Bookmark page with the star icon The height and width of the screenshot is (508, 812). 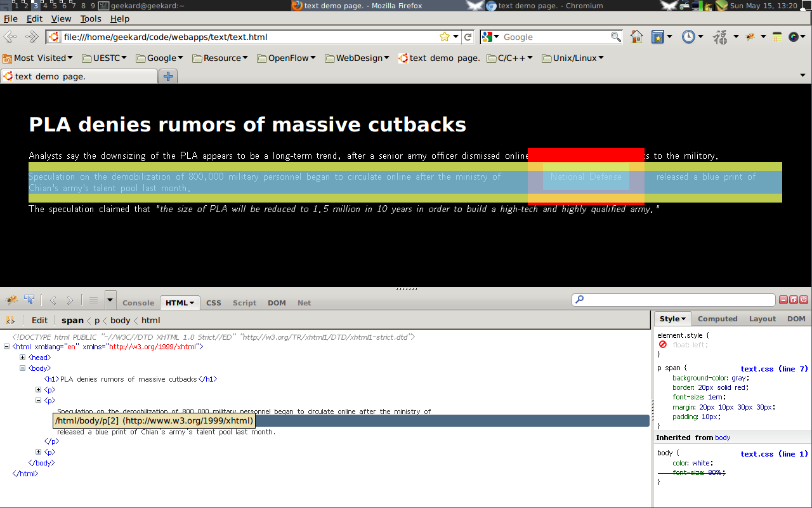coord(445,37)
